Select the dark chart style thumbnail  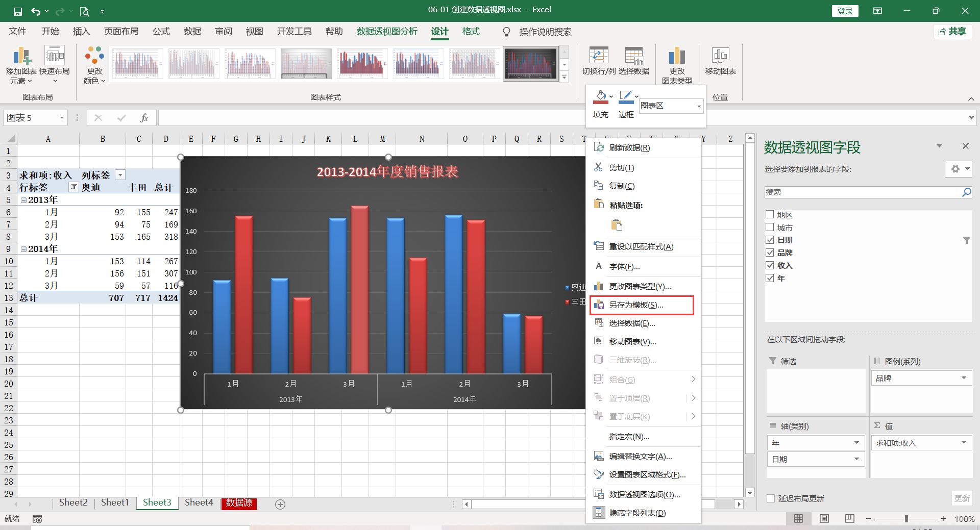531,64
